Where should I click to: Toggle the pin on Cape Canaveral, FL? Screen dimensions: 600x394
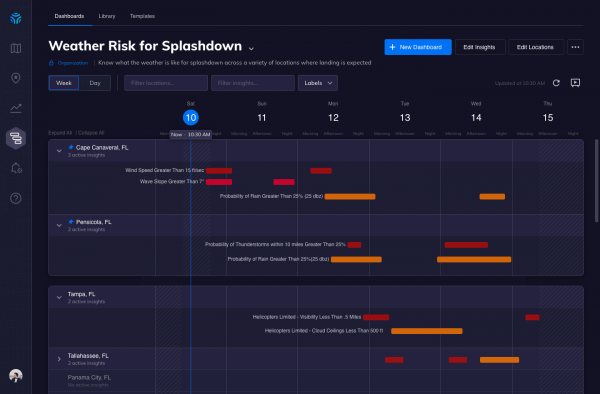(x=71, y=147)
